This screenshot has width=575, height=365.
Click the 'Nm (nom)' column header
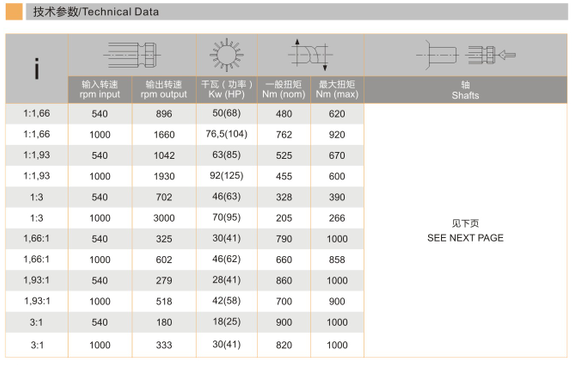(284, 90)
